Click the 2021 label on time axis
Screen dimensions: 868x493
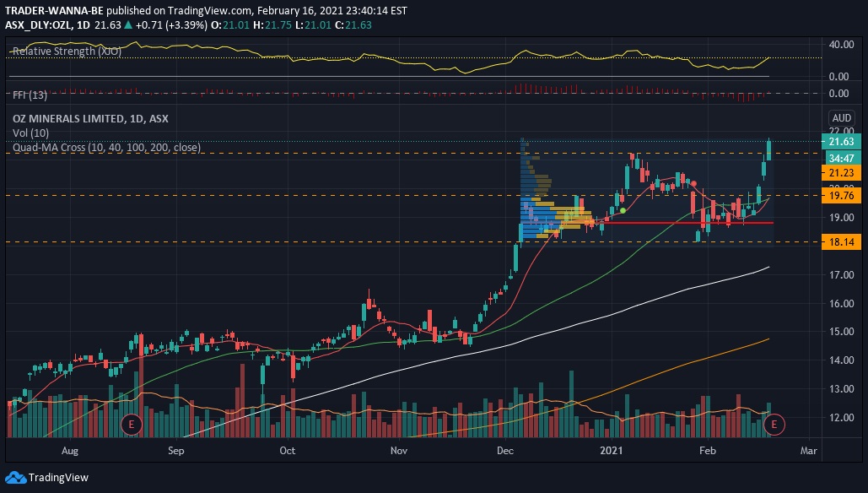point(611,450)
